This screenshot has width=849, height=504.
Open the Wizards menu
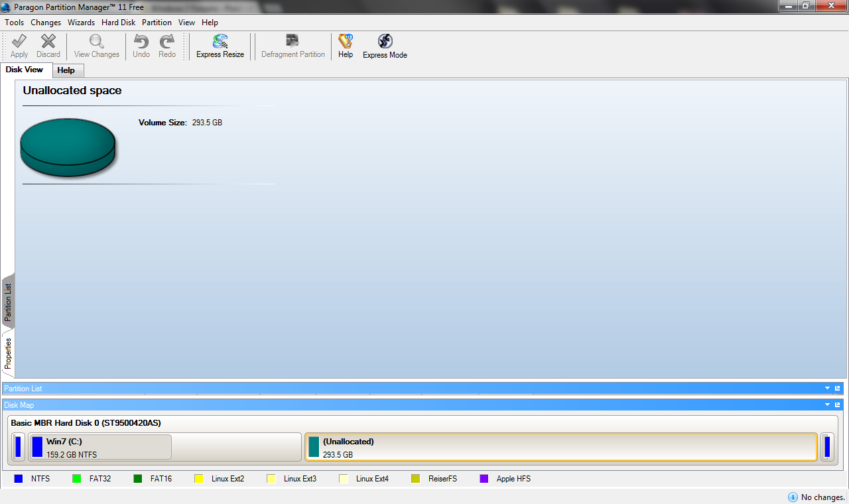[x=82, y=23]
